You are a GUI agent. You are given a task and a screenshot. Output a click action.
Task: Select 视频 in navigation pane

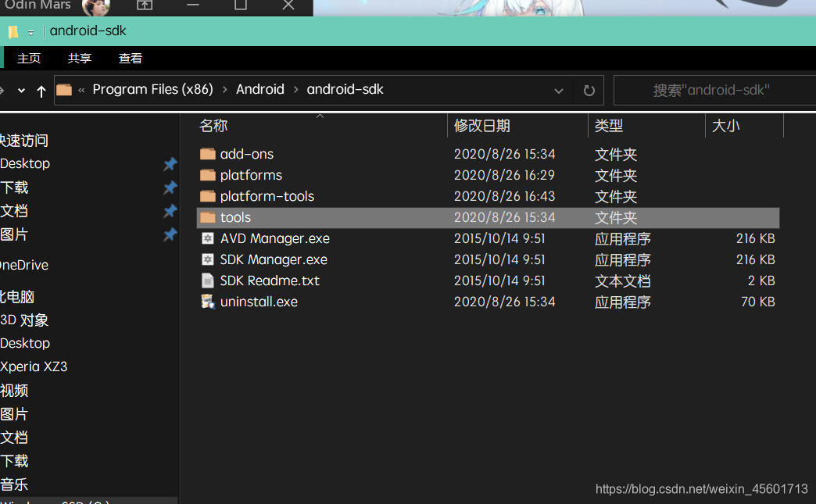coord(14,391)
